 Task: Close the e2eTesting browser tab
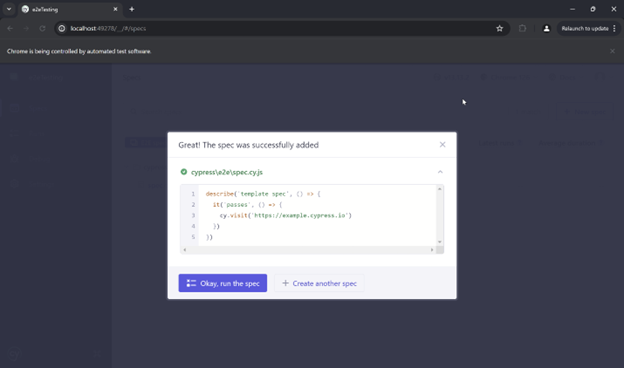click(x=115, y=9)
